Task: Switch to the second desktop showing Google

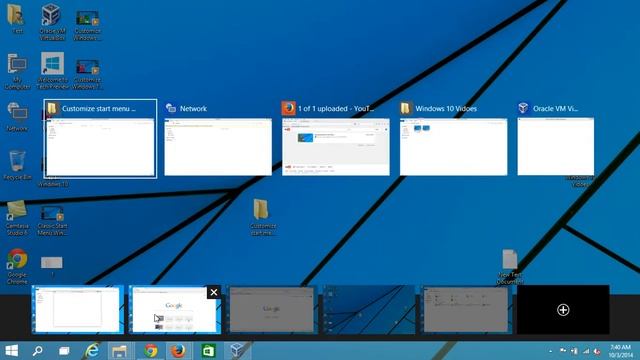Action: (175, 309)
